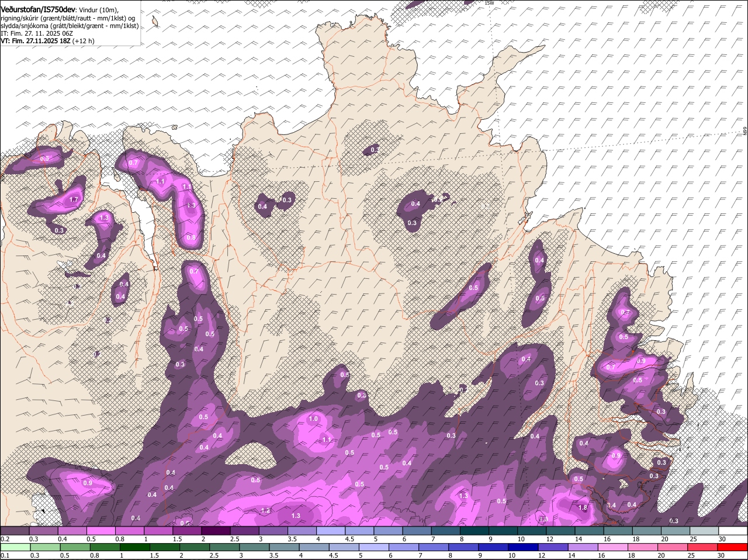Viewport: 748px width, 560px height.
Task: Pick the pale grey 25 swatch in upper legend row
Action: pos(704,530)
